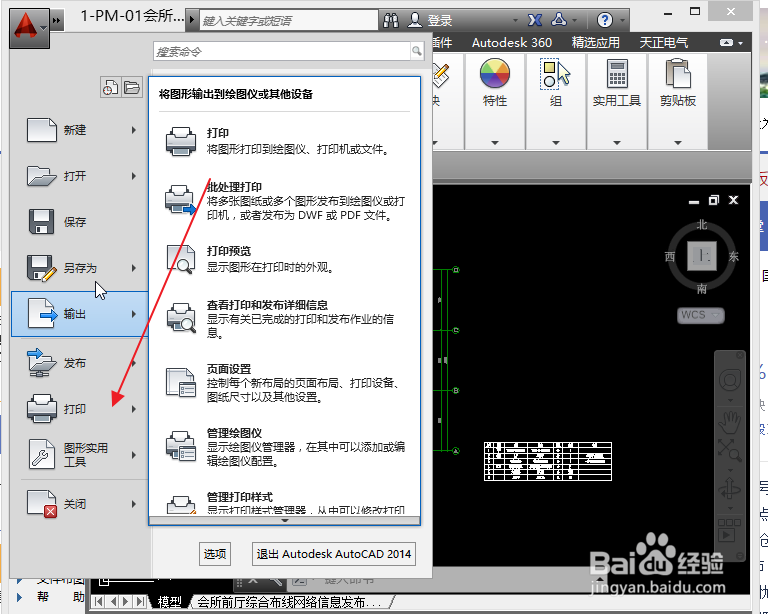The height and width of the screenshot is (614, 768).
Task: Open Manage Plotters icon
Action: pyautogui.click(x=181, y=446)
